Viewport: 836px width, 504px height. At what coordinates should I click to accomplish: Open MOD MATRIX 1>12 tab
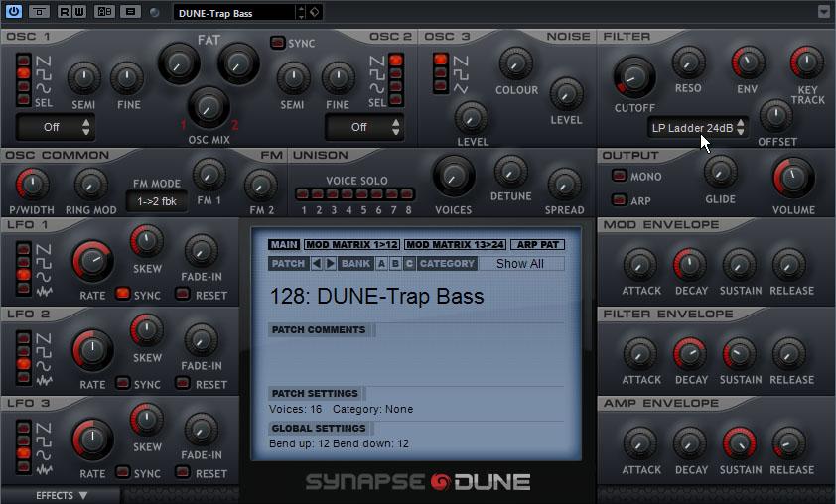point(351,244)
